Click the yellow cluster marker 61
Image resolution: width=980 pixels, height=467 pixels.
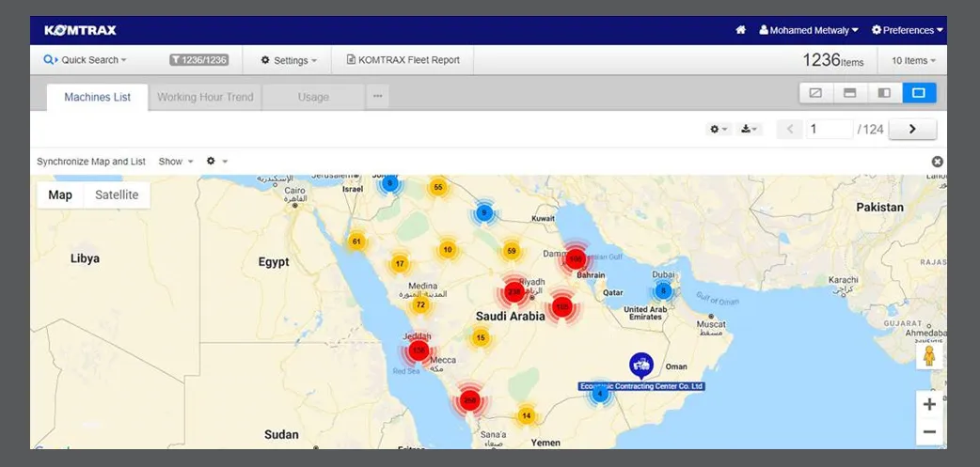click(356, 241)
